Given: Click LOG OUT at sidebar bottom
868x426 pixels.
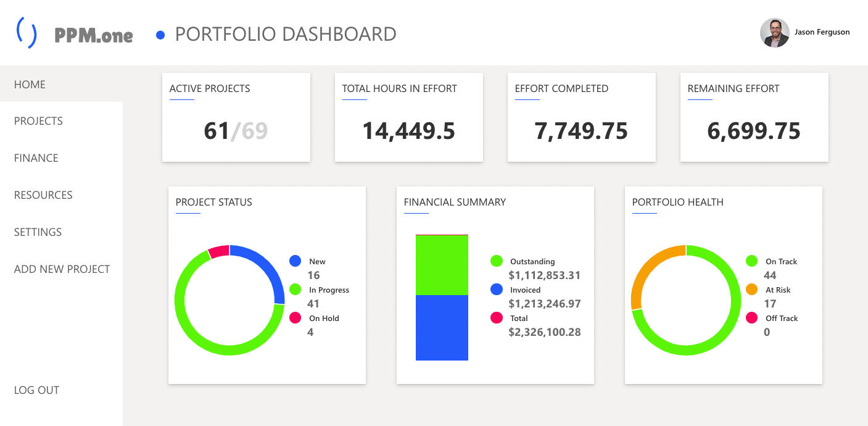Looking at the screenshot, I should (x=36, y=390).
